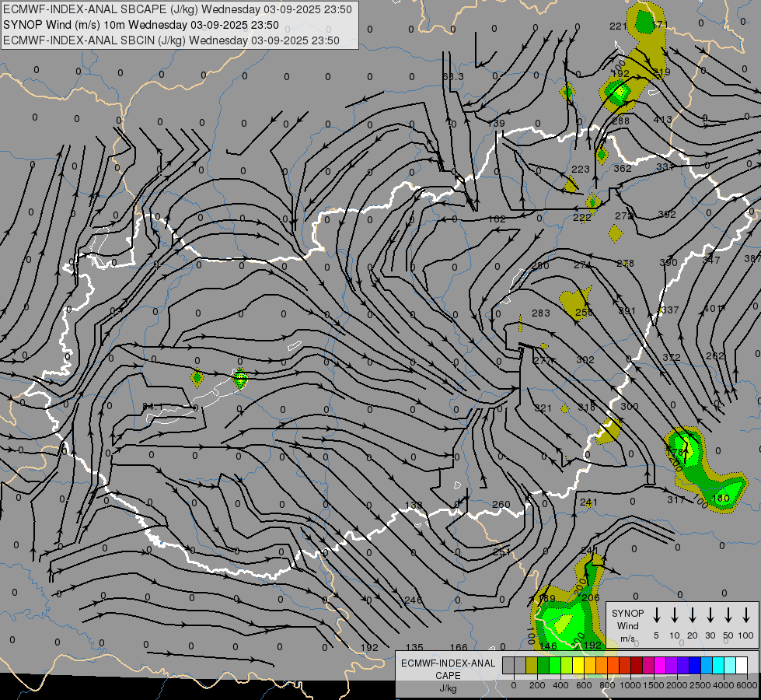The width and height of the screenshot is (761, 700).
Task: Click the map value '180' in green area
Action: point(721,498)
